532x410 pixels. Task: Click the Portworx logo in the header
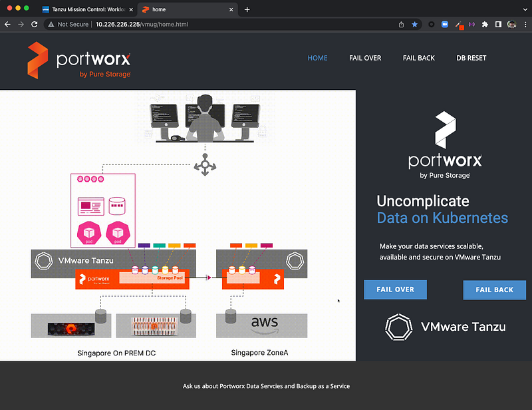pyautogui.click(x=78, y=60)
